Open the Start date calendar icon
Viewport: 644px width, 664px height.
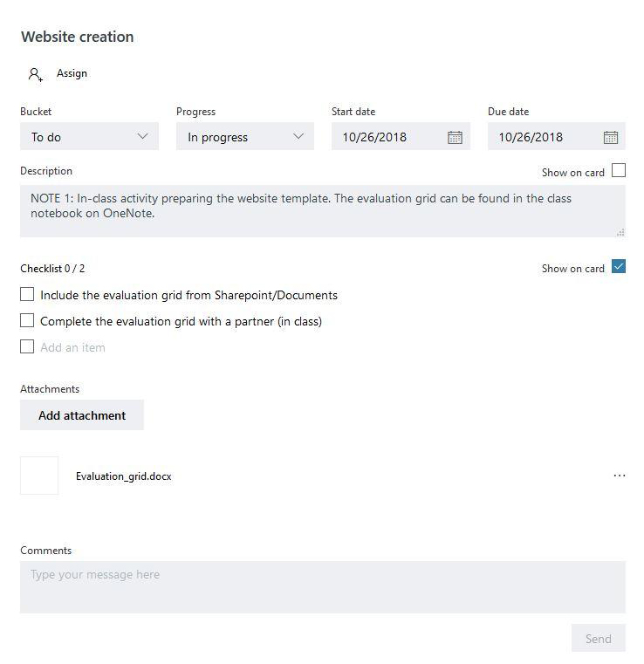[455, 137]
